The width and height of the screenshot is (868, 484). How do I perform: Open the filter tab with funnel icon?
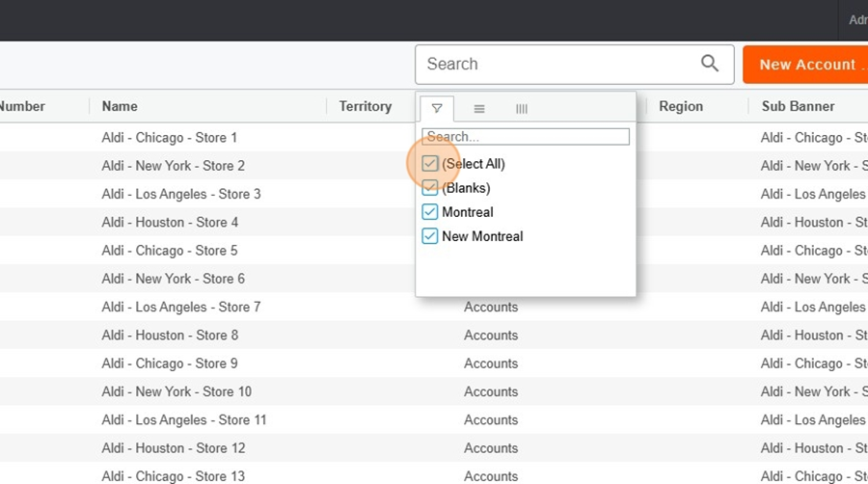coord(437,108)
